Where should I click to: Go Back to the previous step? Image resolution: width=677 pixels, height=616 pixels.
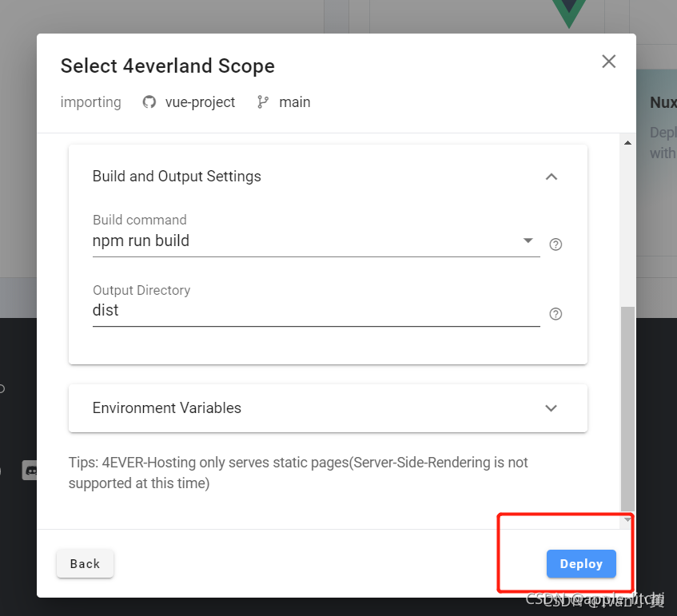(x=85, y=564)
